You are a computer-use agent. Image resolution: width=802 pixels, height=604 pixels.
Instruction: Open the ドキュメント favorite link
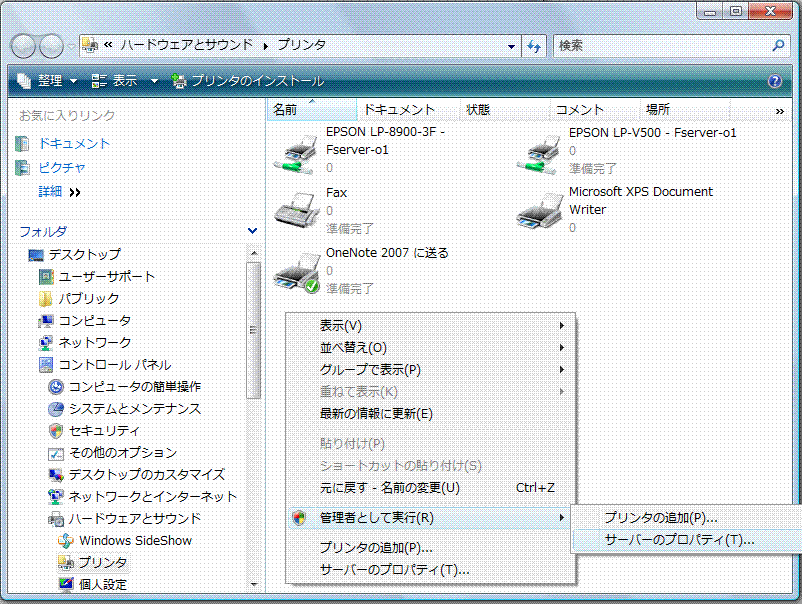pyautogui.click(x=74, y=144)
